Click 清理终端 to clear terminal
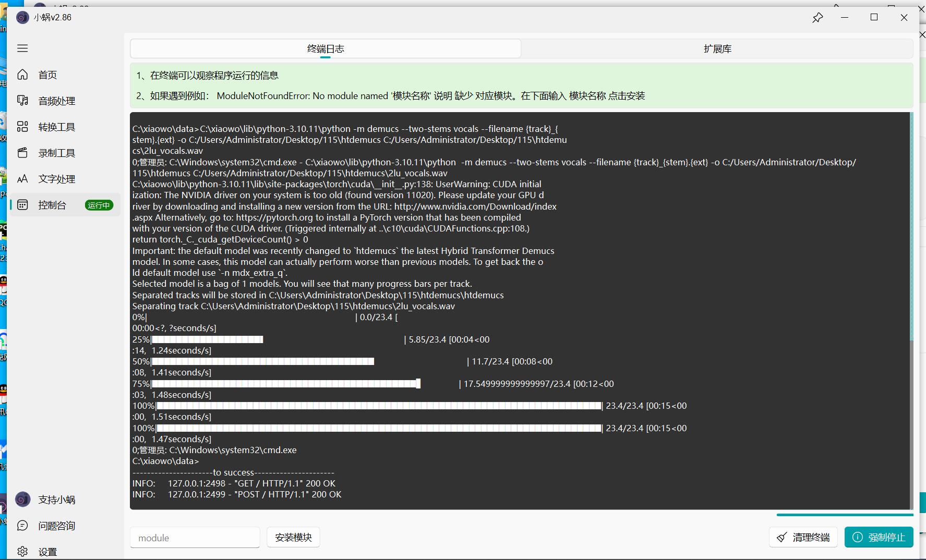This screenshot has height=560, width=926. tap(803, 537)
